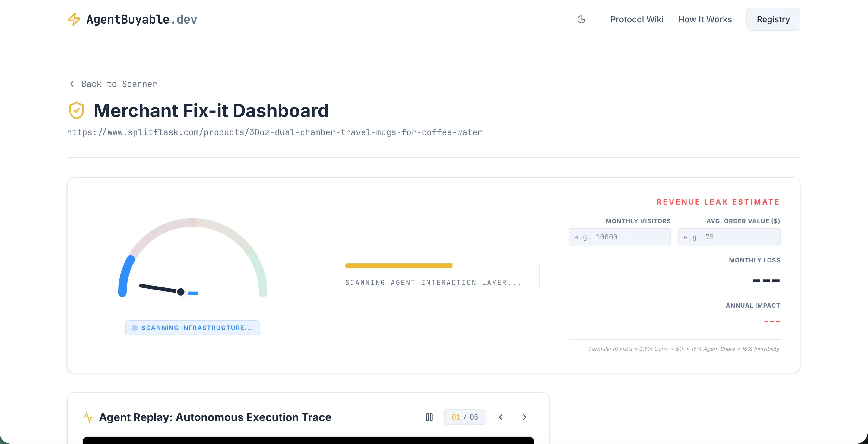Open the Registry button

tap(773, 19)
